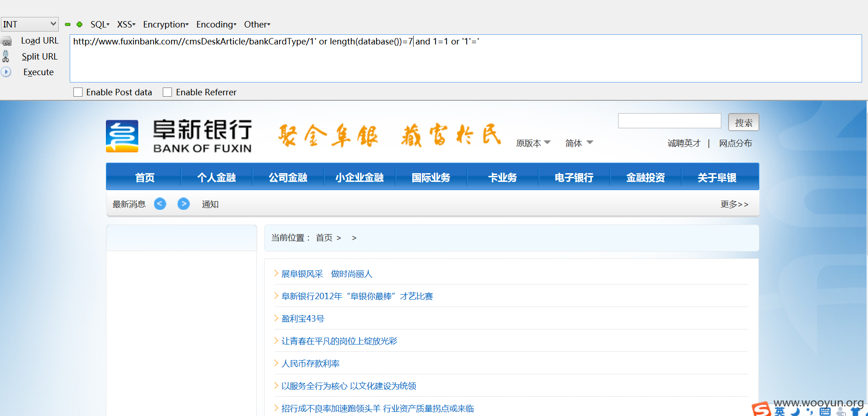Click the 搜索 search button
This screenshot has width=868, height=416.
[743, 122]
